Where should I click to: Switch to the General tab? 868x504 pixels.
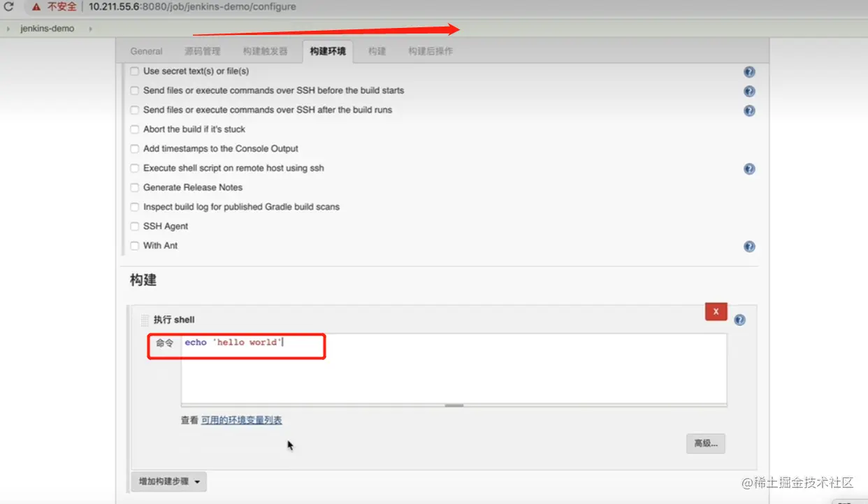click(x=146, y=51)
